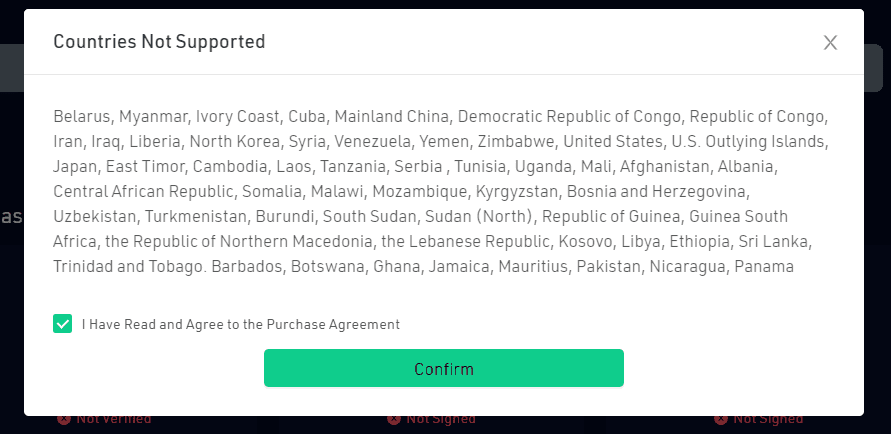Click 'Trinidad and Tobago' in the list
The height and width of the screenshot is (434, 891).
(x=128, y=267)
